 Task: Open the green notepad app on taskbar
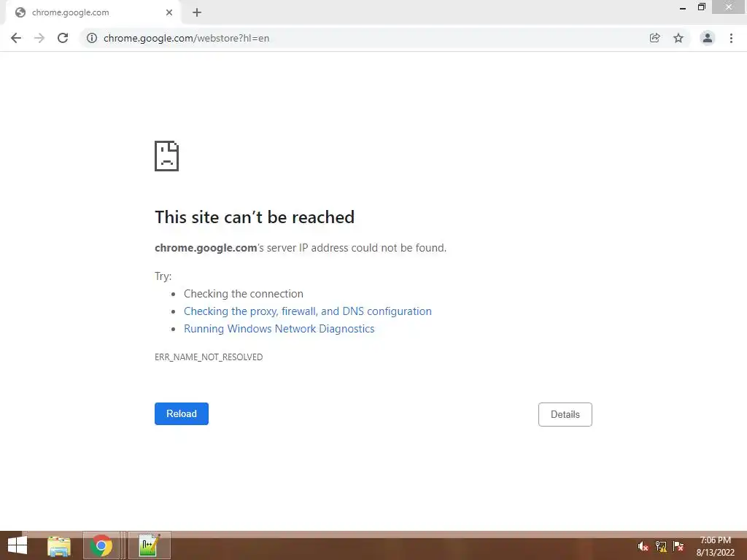tap(149, 545)
